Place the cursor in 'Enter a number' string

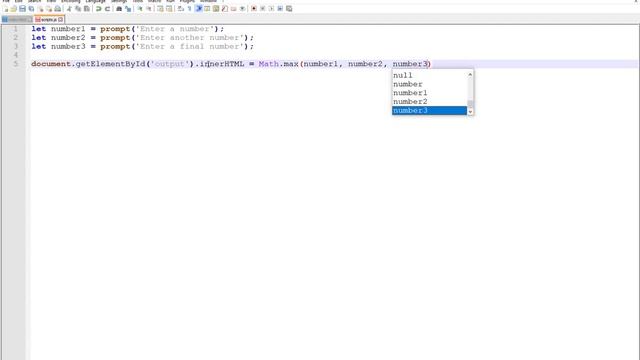coord(175,29)
